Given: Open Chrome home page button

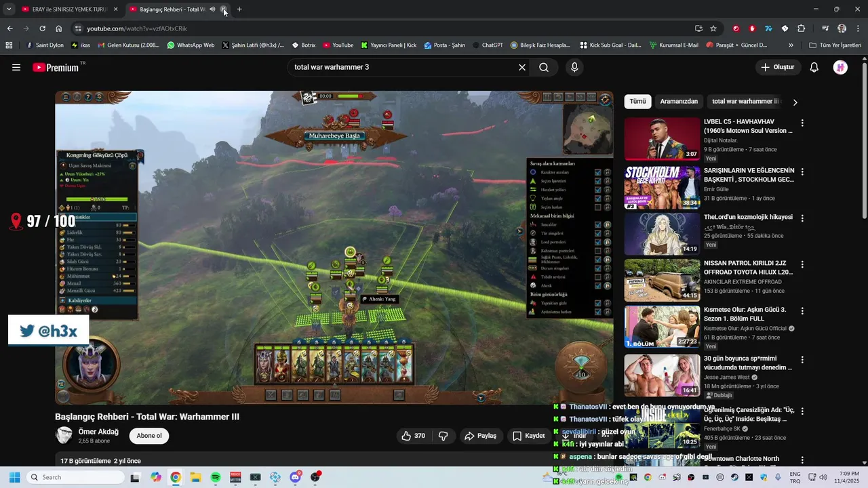Looking at the screenshot, I should click(x=58, y=28).
